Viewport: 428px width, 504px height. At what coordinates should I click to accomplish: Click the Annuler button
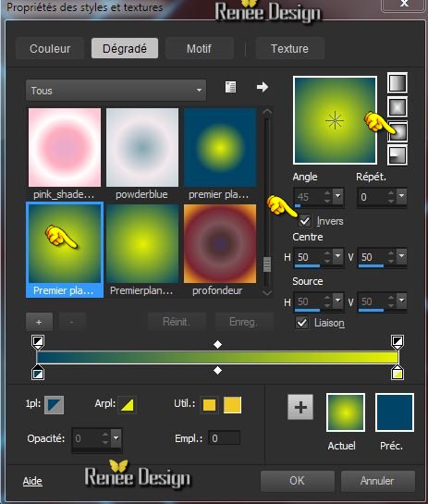(377, 481)
